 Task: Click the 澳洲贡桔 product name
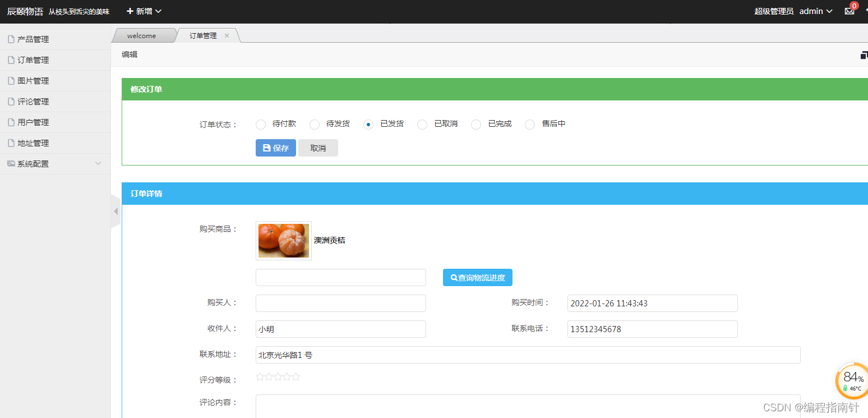pyautogui.click(x=330, y=241)
